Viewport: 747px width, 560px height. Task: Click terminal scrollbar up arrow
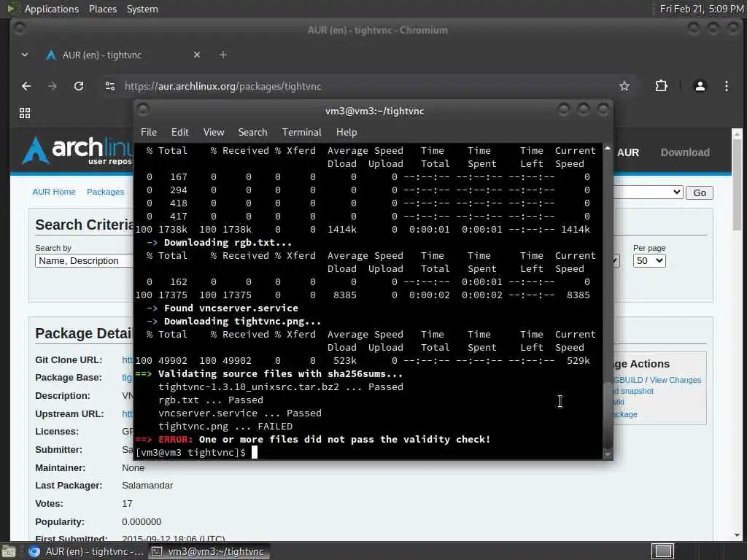(608, 148)
